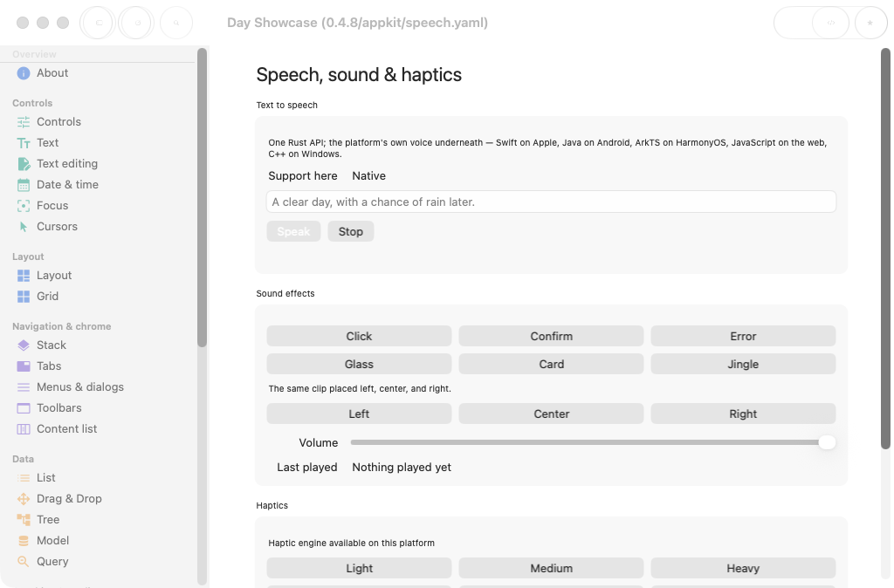The image size is (894, 588).
Task: Open Text editing via its pencil-document icon
Action: (x=24, y=164)
